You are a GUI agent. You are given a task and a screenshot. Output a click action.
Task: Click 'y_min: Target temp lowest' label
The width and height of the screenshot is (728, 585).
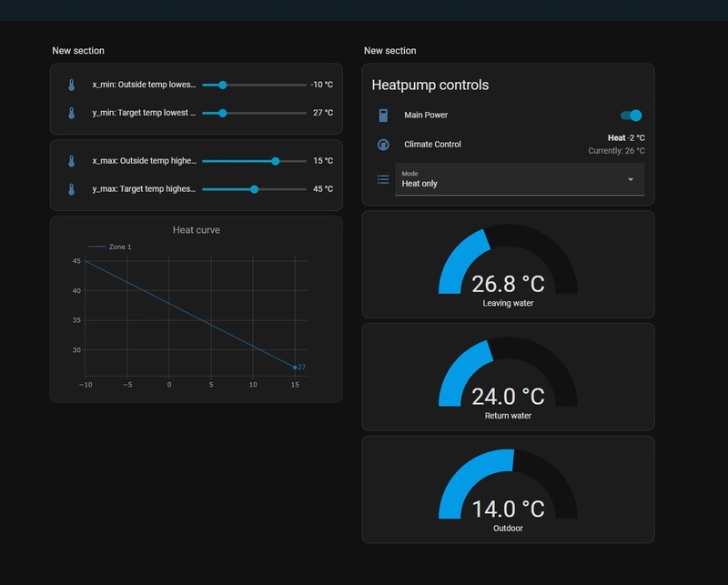(x=144, y=113)
